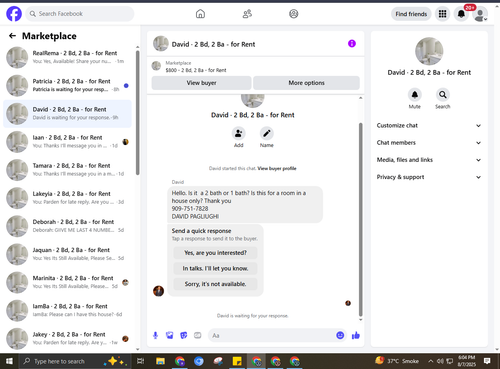The width and height of the screenshot is (500, 369).
Task: Open the Groups icon in top navigation
Action: coord(294,14)
